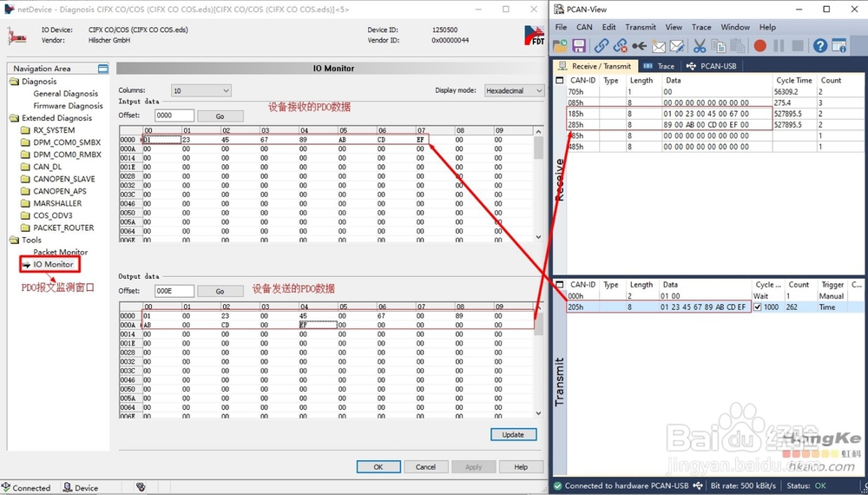Select the 205h transmit message row
The image size is (868, 495).
point(714,307)
